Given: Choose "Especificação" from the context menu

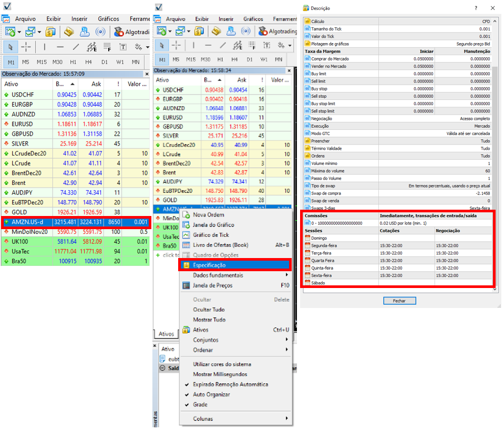Looking at the screenshot, I should [x=235, y=265].
